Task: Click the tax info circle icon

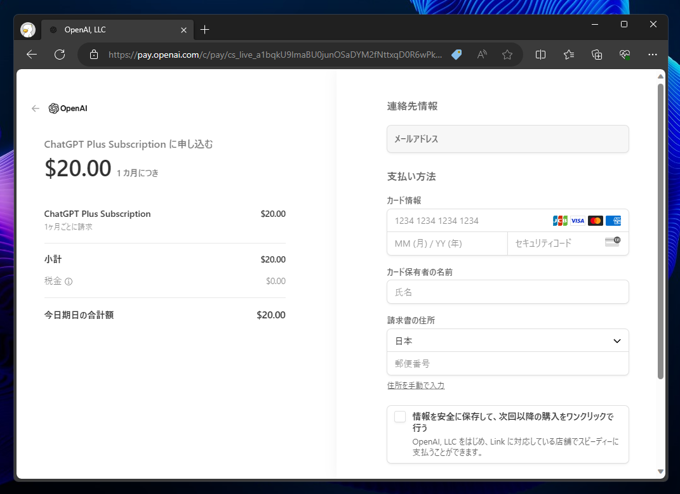Action: pos(69,281)
